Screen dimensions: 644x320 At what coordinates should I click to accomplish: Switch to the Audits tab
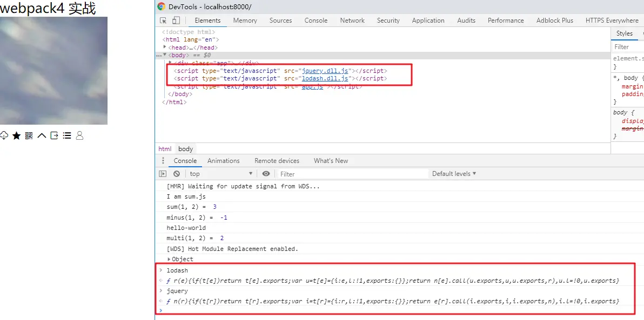click(x=466, y=21)
